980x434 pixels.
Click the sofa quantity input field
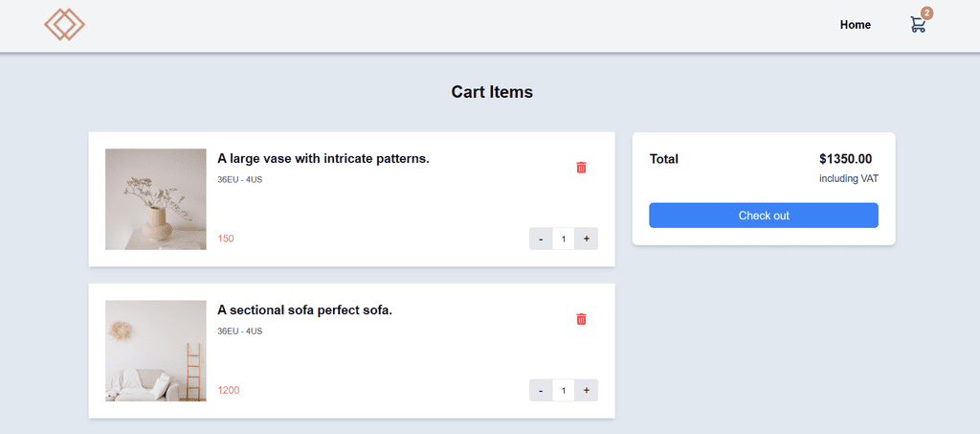point(564,390)
